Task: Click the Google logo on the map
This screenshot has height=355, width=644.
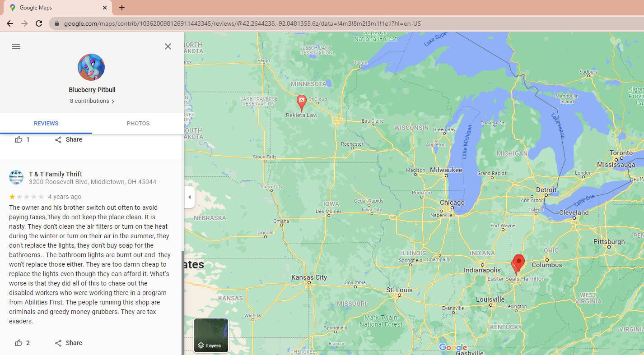Action: click(453, 347)
